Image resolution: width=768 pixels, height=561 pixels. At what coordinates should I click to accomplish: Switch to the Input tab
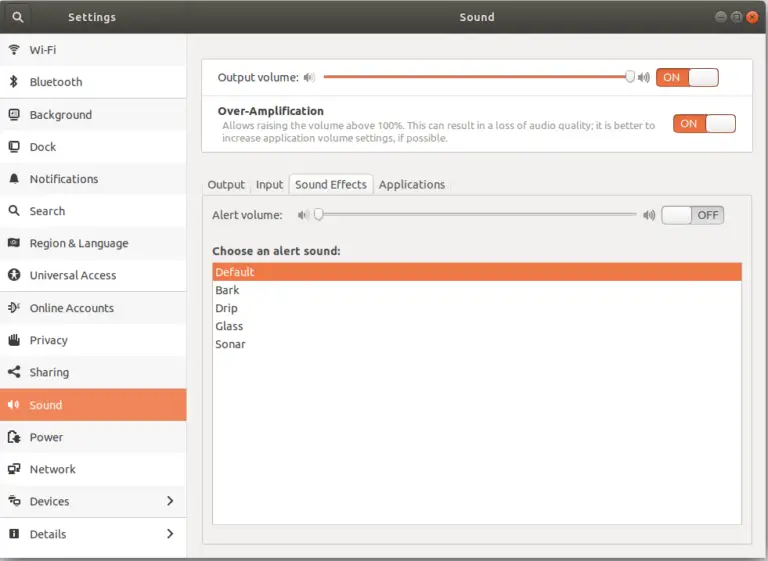(269, 185)
